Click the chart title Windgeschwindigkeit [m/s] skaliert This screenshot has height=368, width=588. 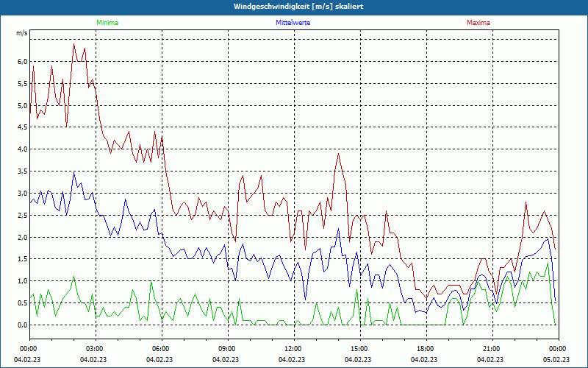tap(298, 7)
